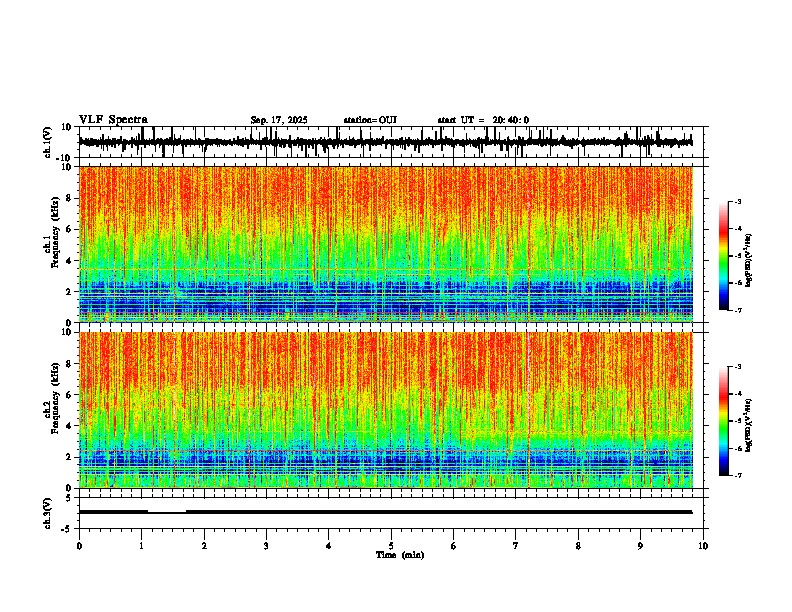792x612 pixels.
Task: Click the "VLF Spectra" title text
Action: pyautogui.click(x=113, y=120)
